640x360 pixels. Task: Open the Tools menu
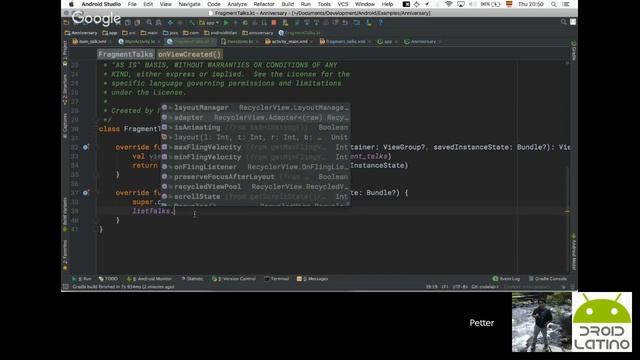click(324, 4)
